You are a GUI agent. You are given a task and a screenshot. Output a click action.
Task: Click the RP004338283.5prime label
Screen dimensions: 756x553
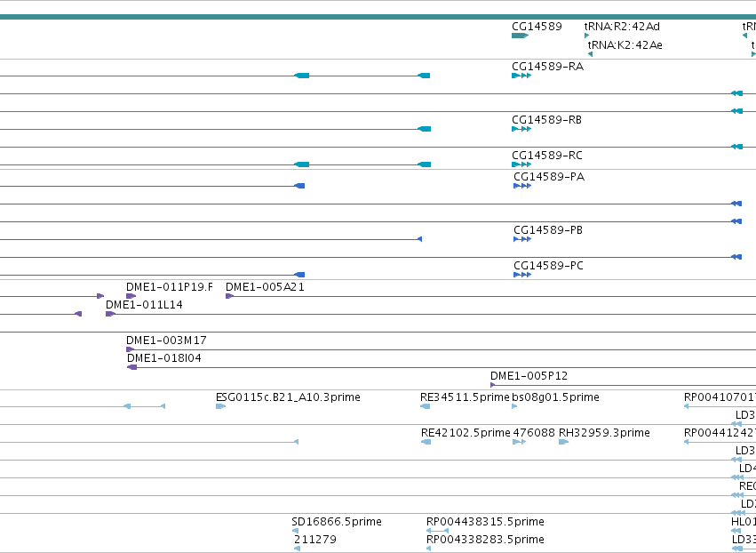tap(485, 540)
